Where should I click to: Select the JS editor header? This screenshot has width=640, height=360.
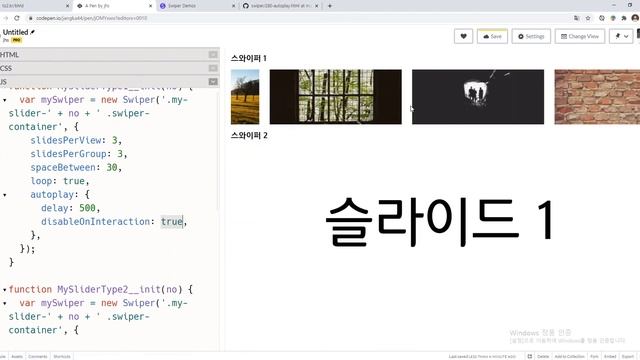click(x=109, y=82)
